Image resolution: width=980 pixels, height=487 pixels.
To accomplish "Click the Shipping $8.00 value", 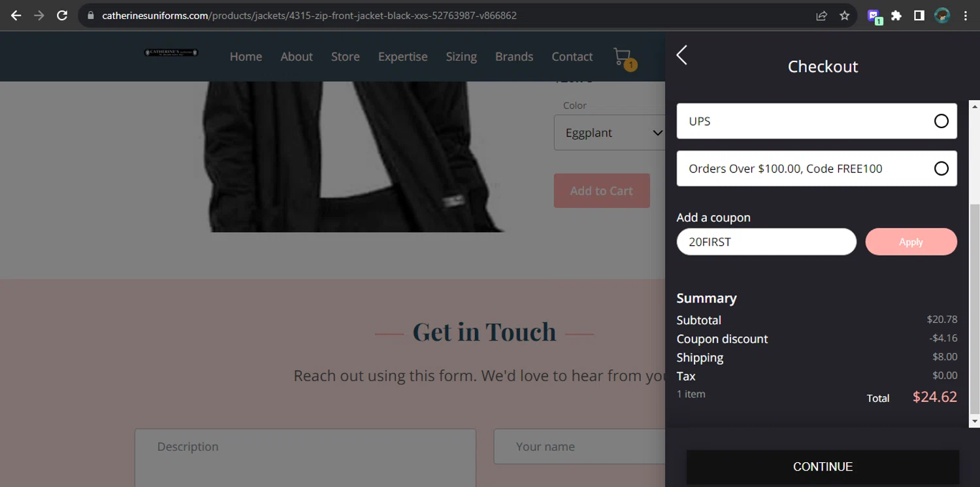I will (945, 357).
